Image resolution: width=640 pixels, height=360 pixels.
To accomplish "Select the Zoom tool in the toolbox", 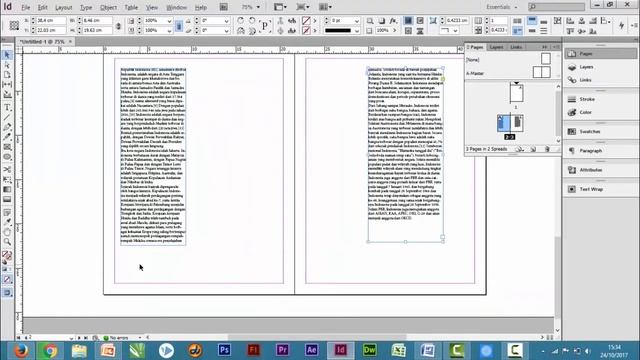I will (x=7, y=242).
